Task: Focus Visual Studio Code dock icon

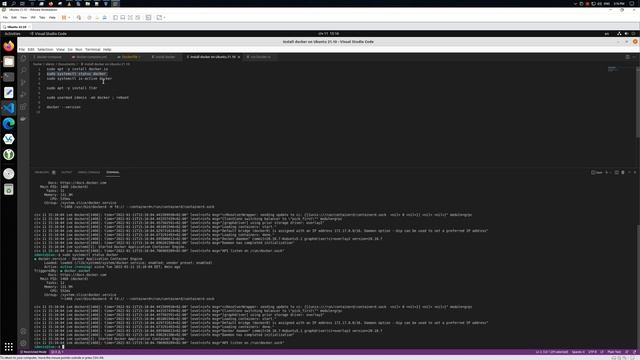Action: click(9, 108)
